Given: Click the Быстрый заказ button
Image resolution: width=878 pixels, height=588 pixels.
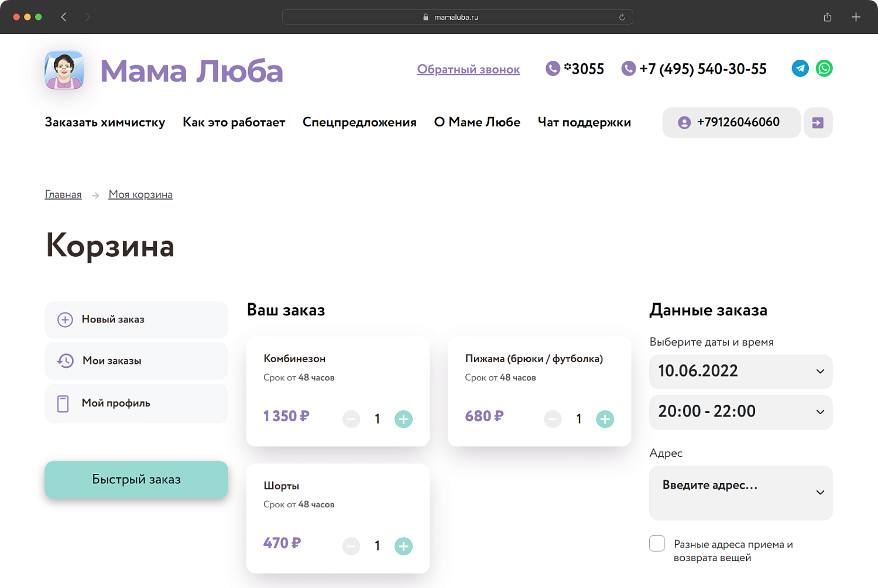Looking at the screenshot, I should point(136,479).
